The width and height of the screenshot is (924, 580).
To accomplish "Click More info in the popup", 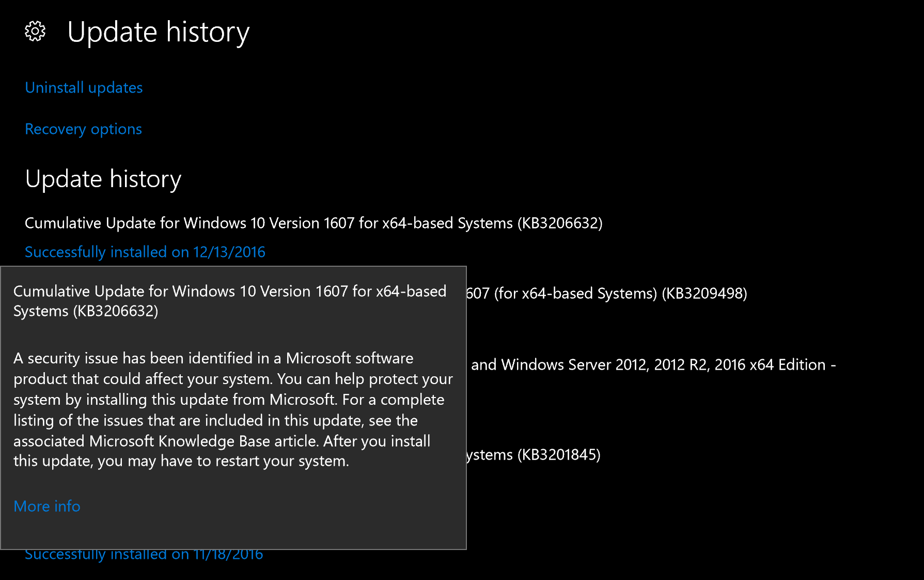I will [x=46, y=507].
